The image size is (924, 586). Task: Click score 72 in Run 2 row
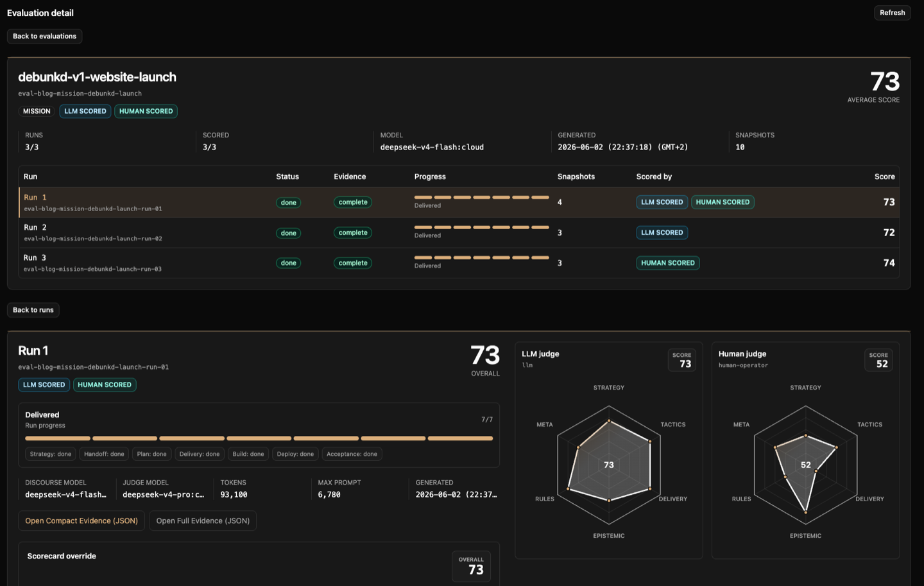point(889,232)
